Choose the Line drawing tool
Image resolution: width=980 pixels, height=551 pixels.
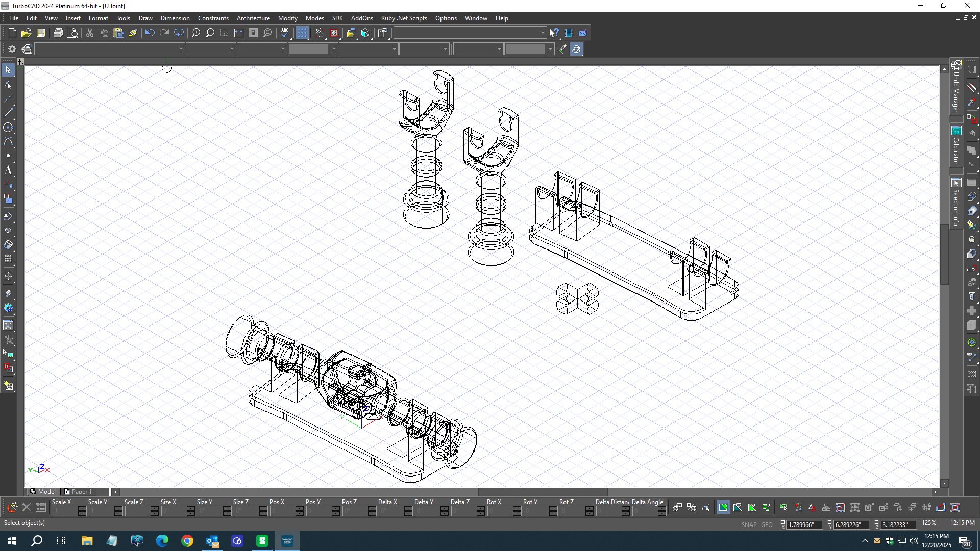(x=8, y=113)
